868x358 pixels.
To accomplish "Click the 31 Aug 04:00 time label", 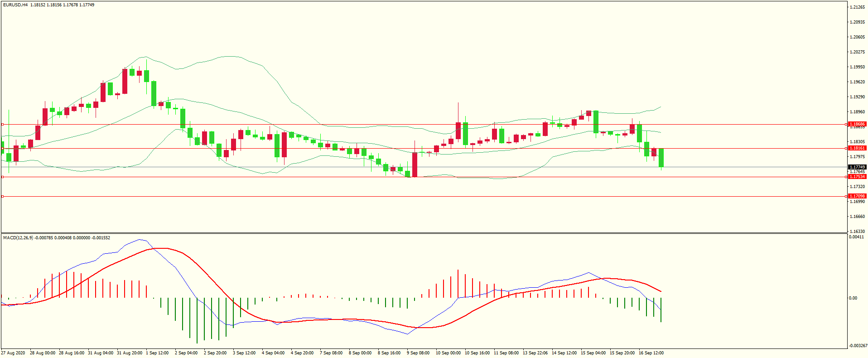I will point(101,353).
